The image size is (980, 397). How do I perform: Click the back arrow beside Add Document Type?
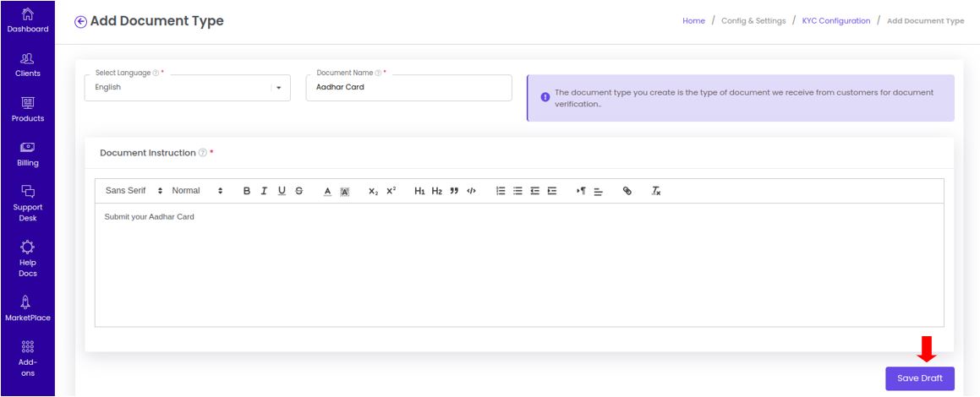click(80, 22)
